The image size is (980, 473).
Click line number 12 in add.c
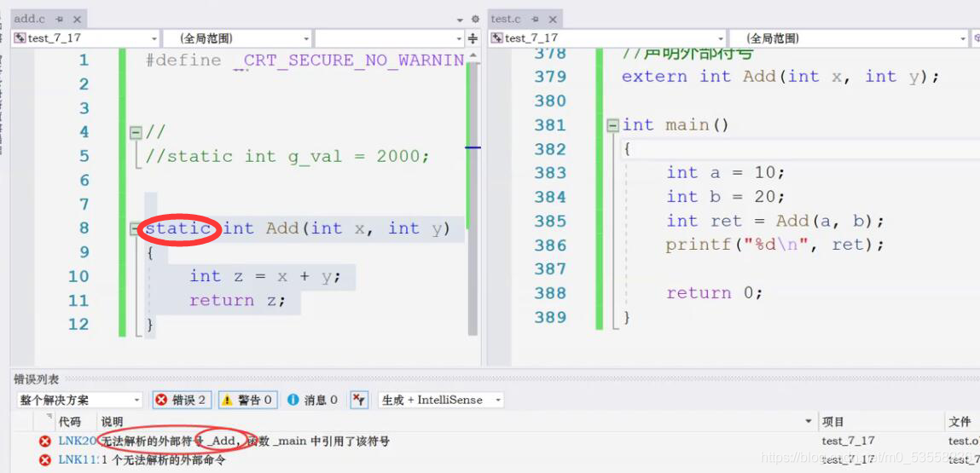(78, 325)
